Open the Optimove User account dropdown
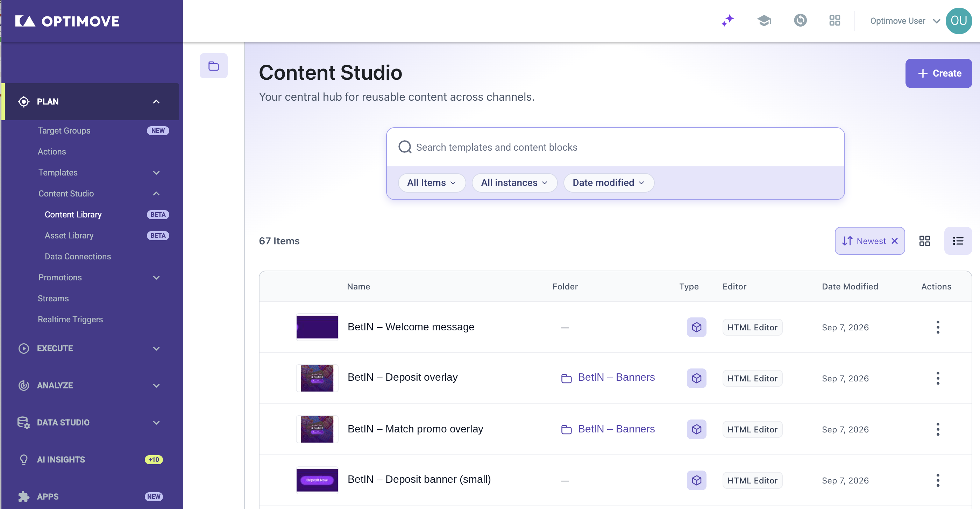Screen dimensions: 980x509 click(x=905, y=21)
